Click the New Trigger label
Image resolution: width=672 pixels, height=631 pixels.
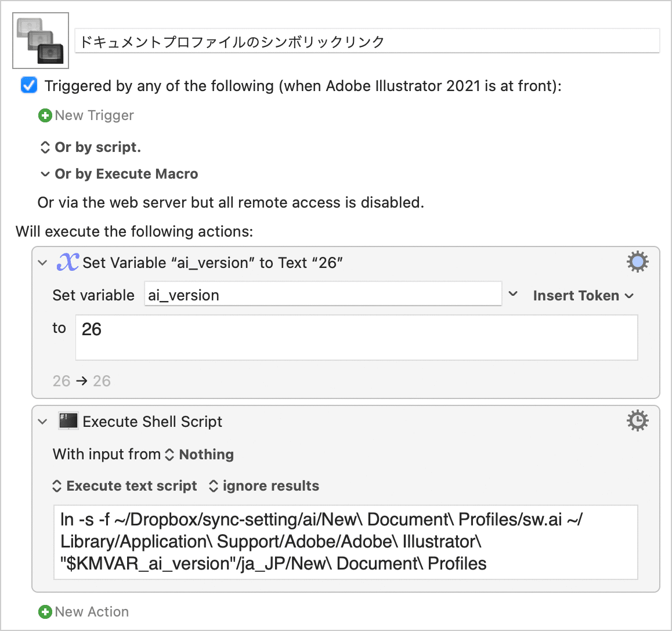point(94,115)
